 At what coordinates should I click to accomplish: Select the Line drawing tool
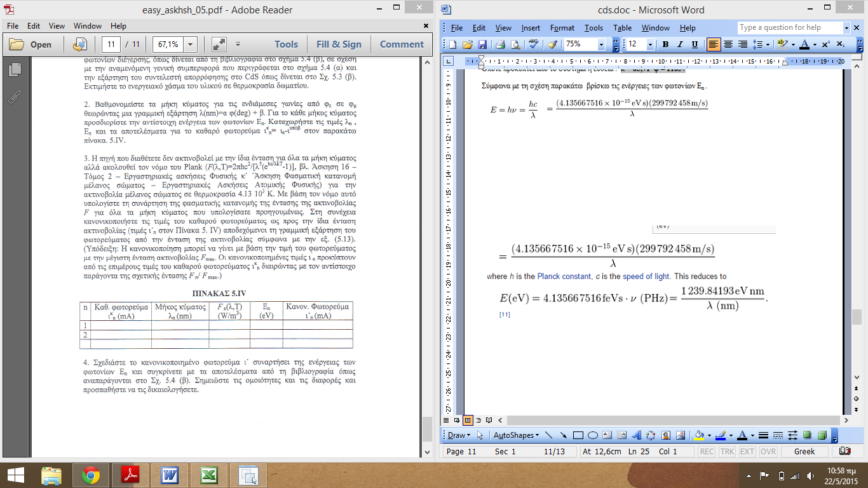548,435
